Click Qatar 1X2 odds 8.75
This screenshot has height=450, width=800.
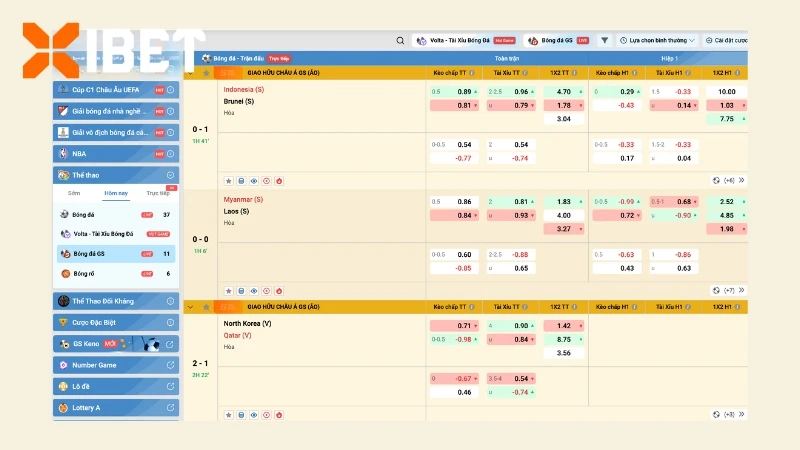coord(564,339)
